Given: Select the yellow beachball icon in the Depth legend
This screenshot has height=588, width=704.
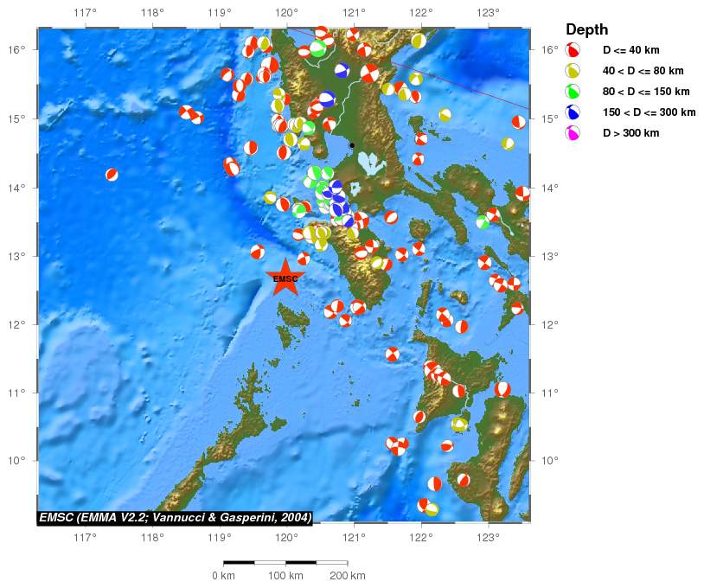Looking at the screenshot, I should click(573, 71).
